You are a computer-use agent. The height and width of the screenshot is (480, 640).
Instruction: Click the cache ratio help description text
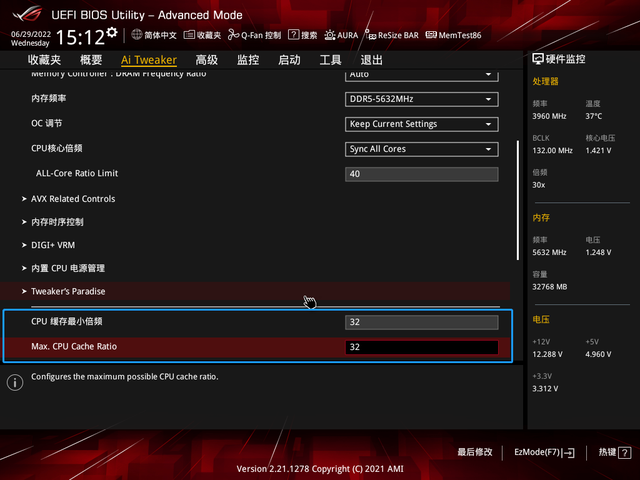(x=124, y=377)
